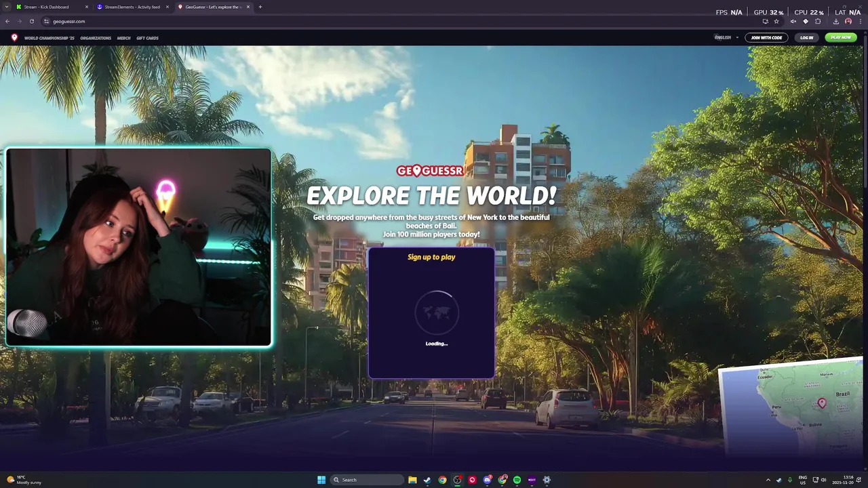View site information icon in address bar
The height and width of the screenshot is (488, 868).
pyautogui.click(x=46, y=21)
